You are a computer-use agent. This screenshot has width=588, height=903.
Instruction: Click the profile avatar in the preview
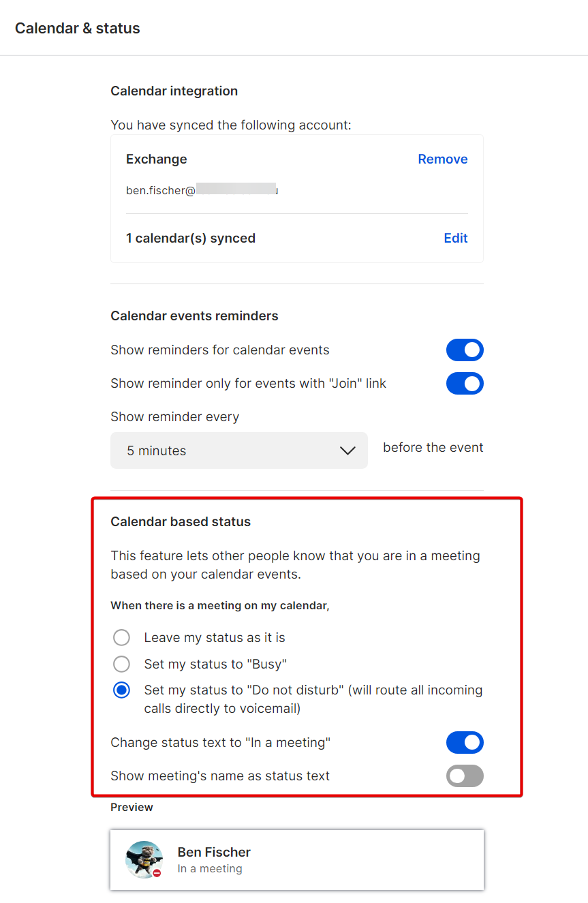143,859
